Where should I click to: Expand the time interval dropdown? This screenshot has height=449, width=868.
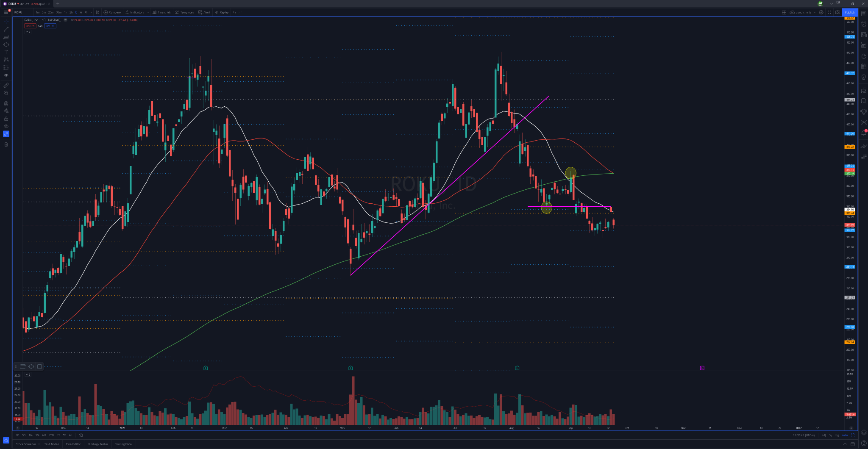(91, 12)
